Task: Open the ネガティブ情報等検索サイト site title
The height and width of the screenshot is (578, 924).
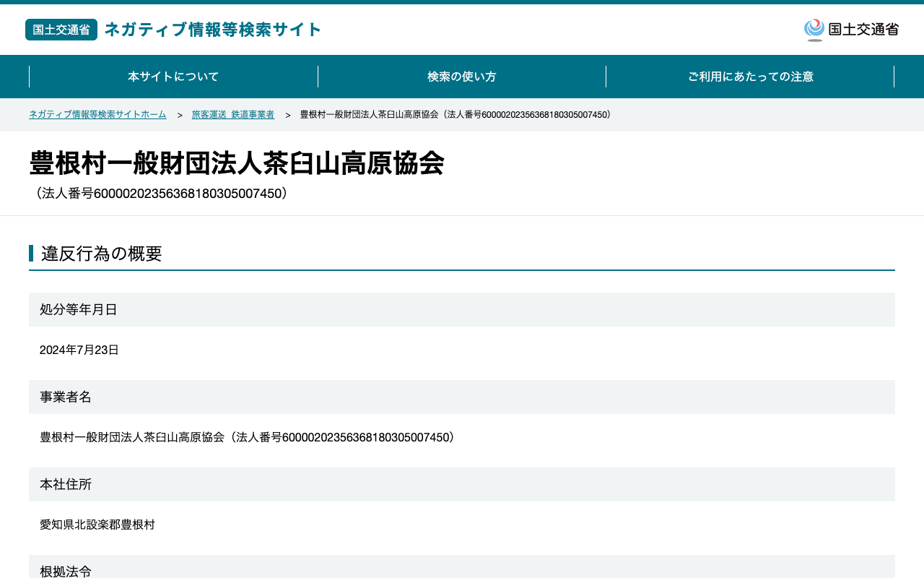Action: click(x=213, y=30)
